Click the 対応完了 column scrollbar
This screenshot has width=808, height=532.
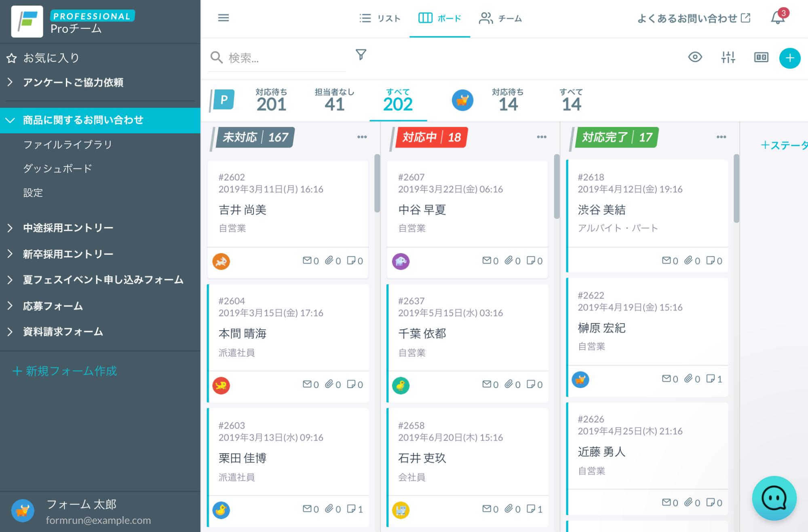pos(736,188)
